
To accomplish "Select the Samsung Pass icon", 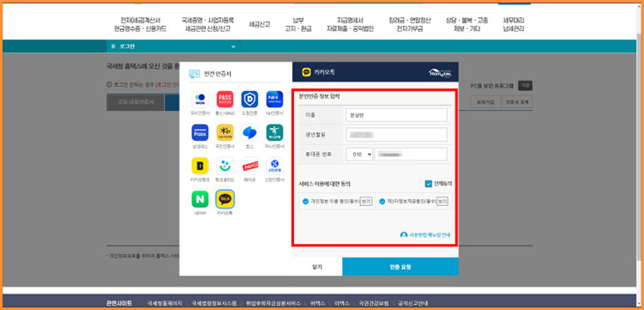I will (x=200, y=132).
